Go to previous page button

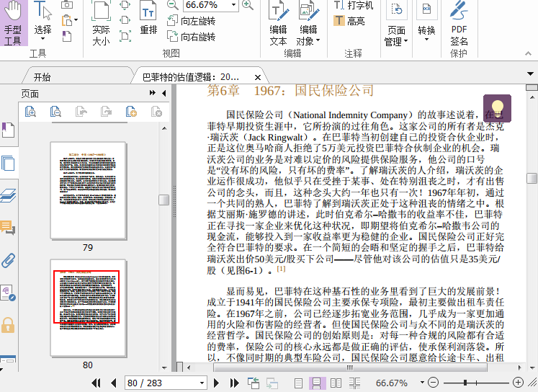click(114, 383)
